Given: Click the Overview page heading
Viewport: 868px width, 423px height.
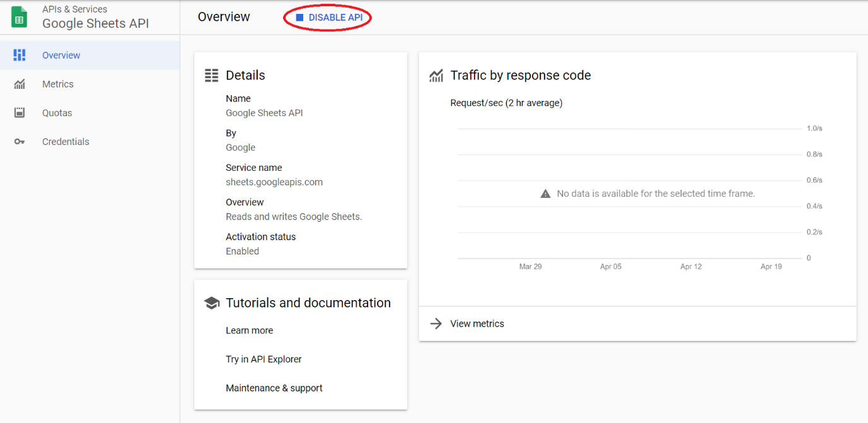Looking at the screenshot, I should tap(224, 17).
